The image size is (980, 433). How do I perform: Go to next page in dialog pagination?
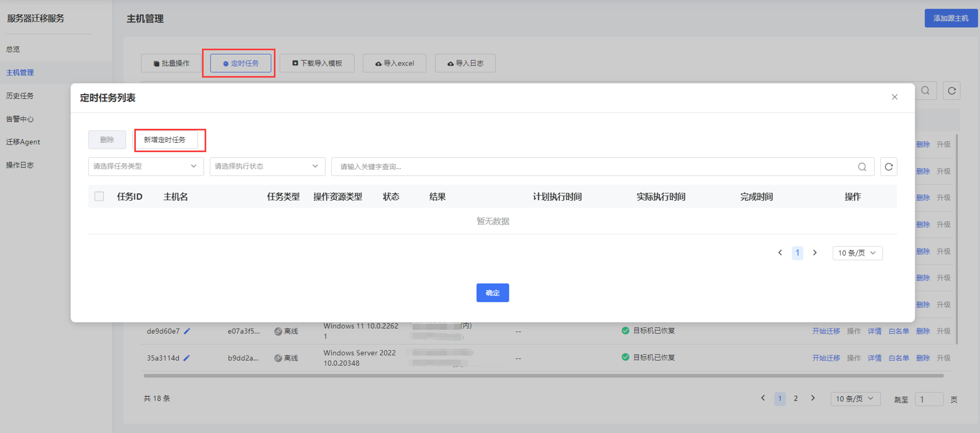click(x=815, y=253)
